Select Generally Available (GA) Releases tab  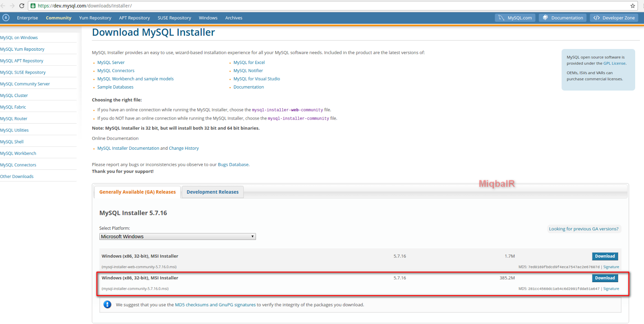click(x=137, y=192)
